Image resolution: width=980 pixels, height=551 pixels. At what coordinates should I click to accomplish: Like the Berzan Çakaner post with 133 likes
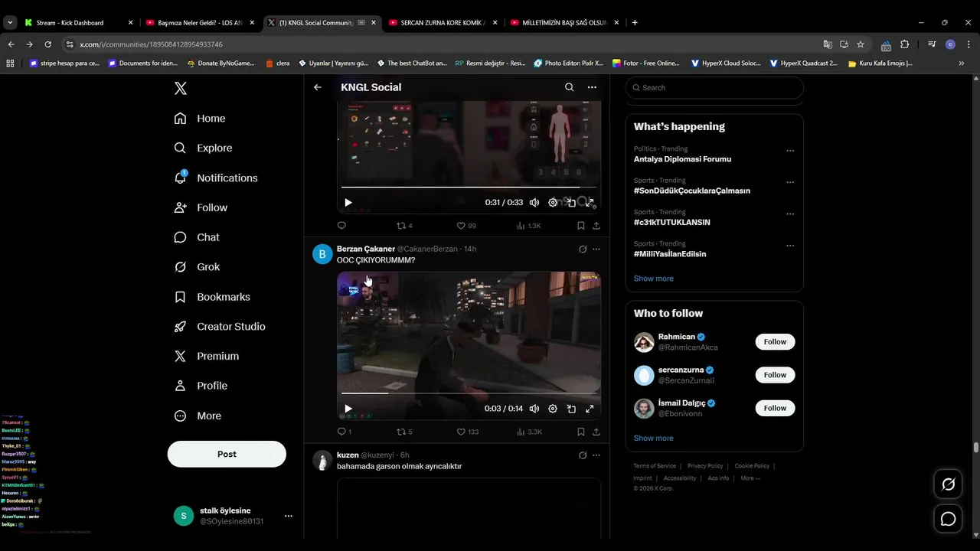coord(467,432)
